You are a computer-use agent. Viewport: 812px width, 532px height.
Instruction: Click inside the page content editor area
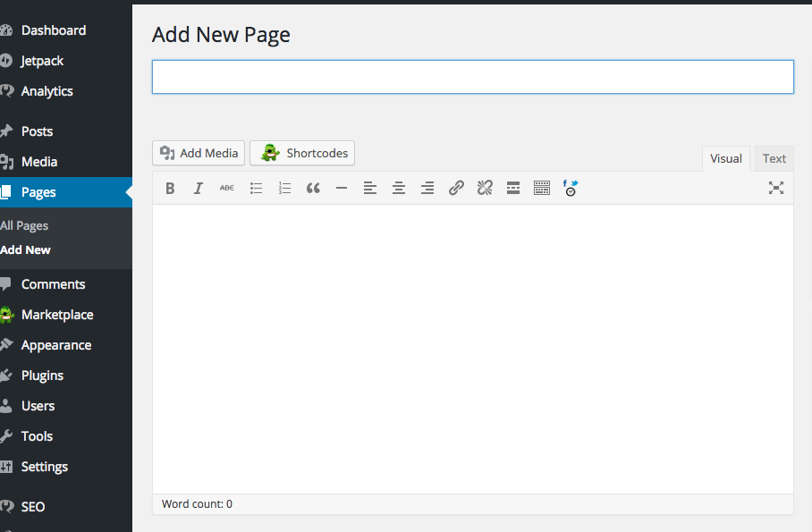473,349
